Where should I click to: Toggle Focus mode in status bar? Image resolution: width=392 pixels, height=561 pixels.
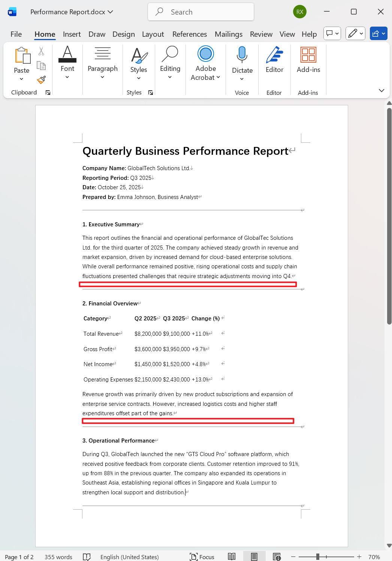pyautogui.click(x=202, y=557)
